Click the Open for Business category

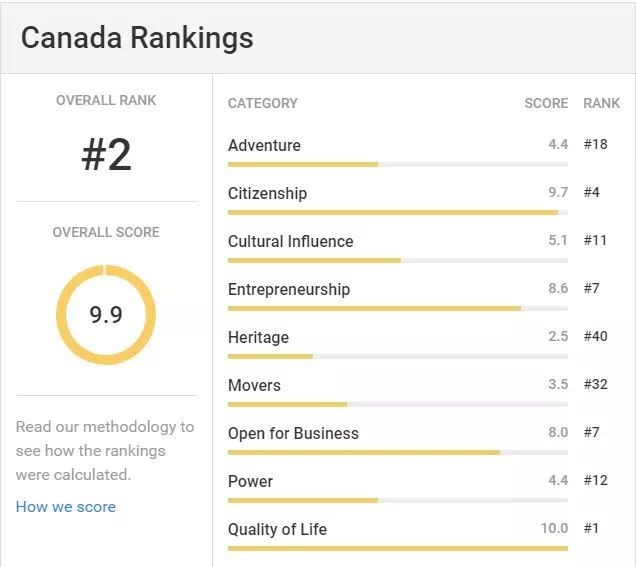click(293, 433)
